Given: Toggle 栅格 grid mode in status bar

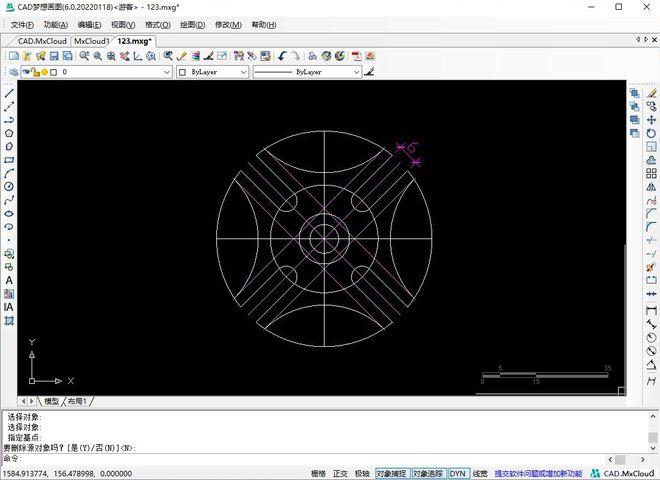Looking at the screenshot, I should (318, 473).
